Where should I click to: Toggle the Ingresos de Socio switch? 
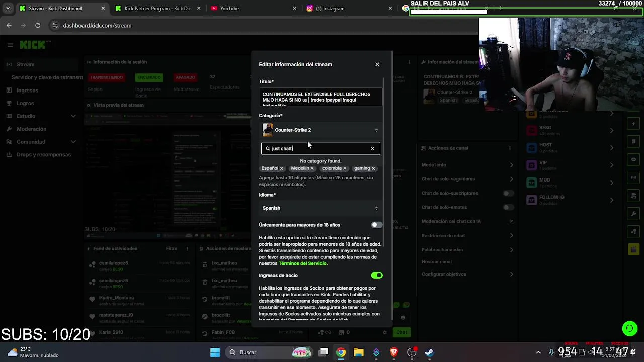376,275
